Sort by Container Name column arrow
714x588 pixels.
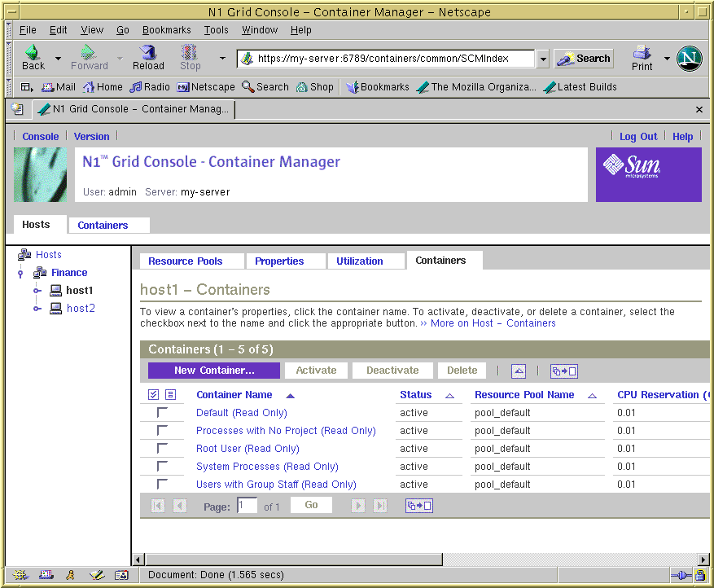tap(290, 396)
